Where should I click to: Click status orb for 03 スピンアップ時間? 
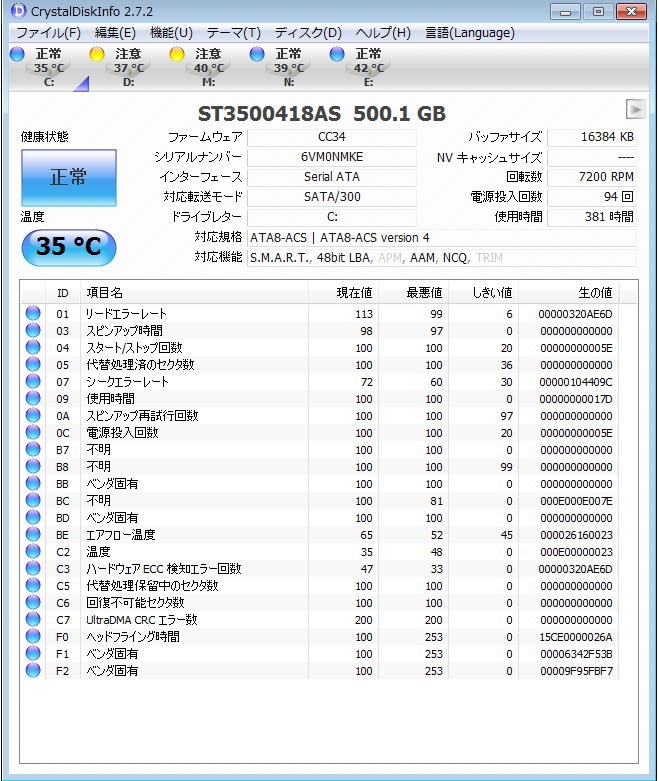tap(33, 330)
